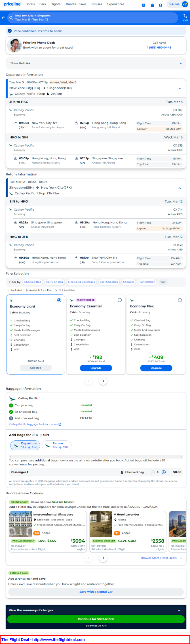Click the search magnifier icon
This screenshot has height=644, width=190.
point(11,18)
